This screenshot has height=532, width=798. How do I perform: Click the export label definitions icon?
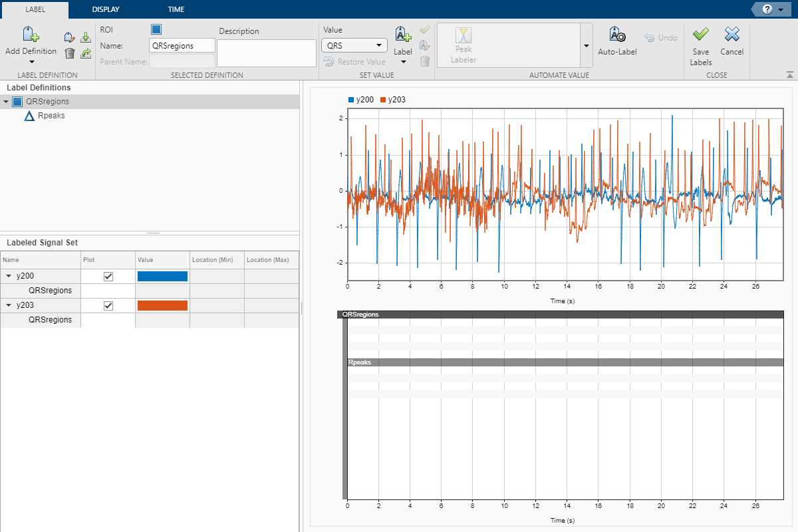(86, 53)
